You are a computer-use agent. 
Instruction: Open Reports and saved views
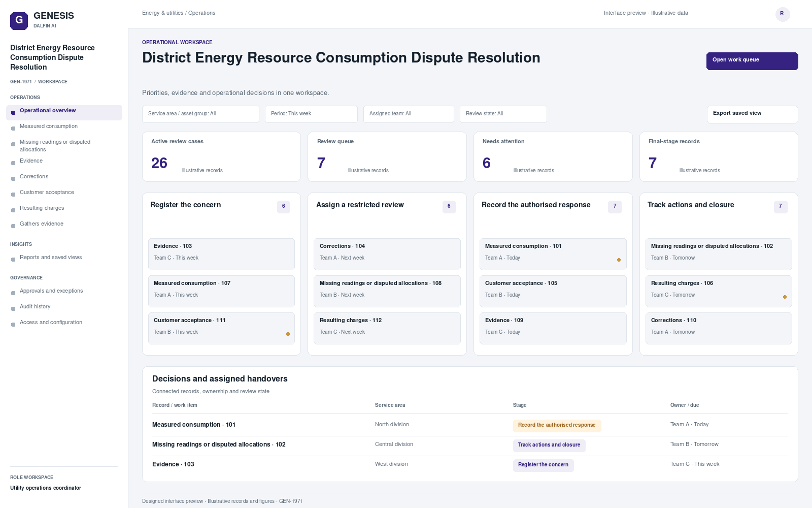pyautogui.click(x=64, y=258)
